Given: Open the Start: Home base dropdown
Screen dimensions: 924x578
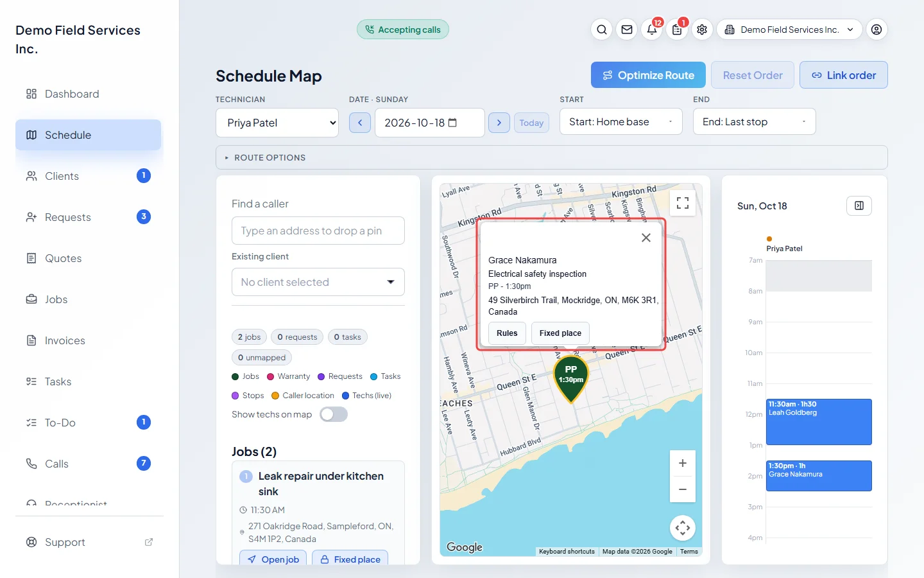Looking at the screenshot, I should [621, 121].
